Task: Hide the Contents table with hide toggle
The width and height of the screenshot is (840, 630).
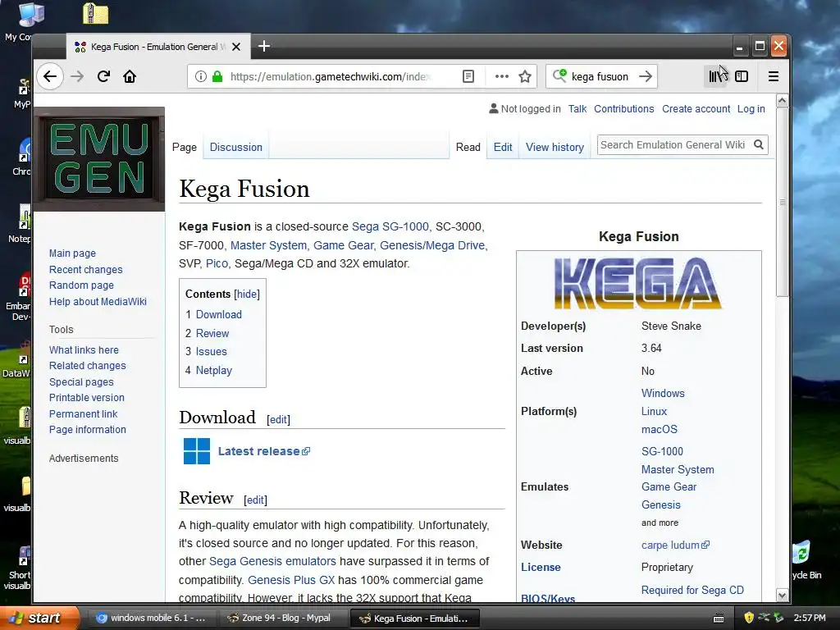Action: click(x=247, y=294)
